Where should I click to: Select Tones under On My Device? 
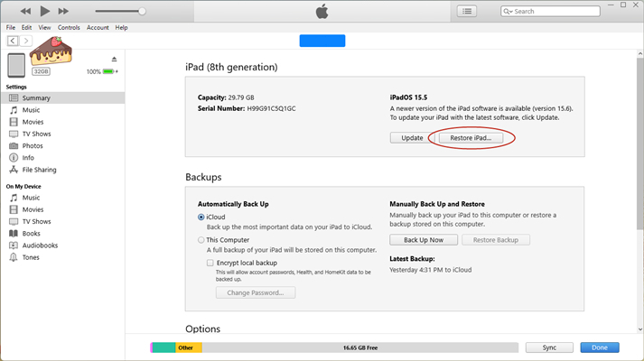click(x=31, y=256)
